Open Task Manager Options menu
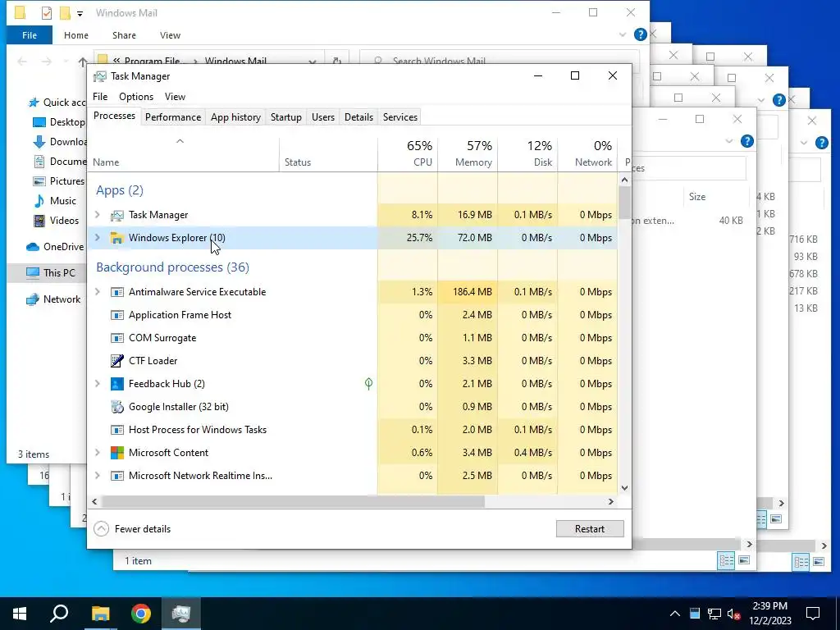 pyautogui.click(x=136, y=97)
